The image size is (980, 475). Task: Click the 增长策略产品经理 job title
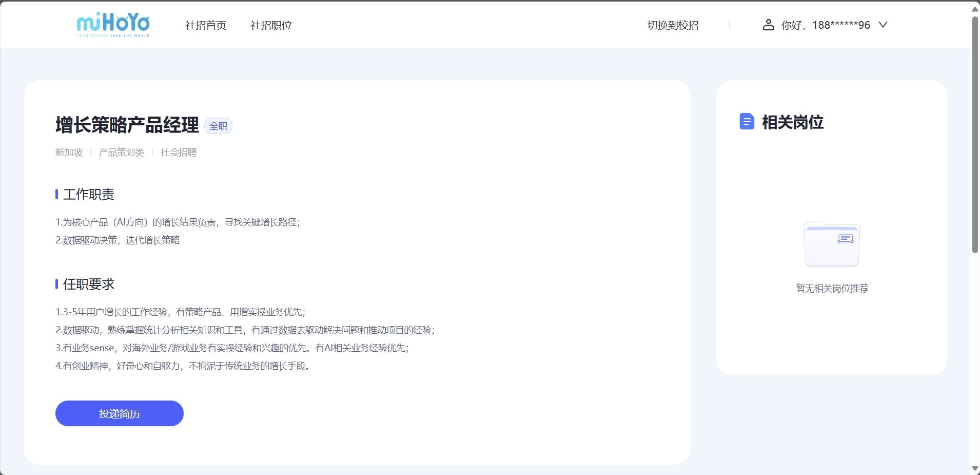point(127,125)
